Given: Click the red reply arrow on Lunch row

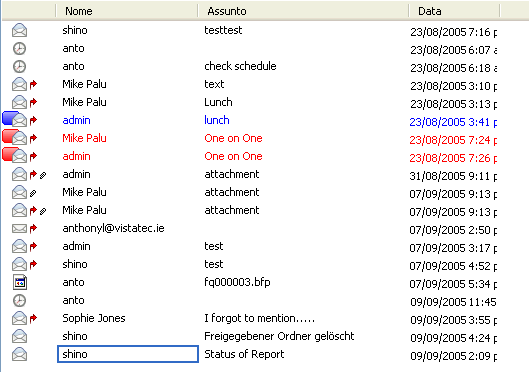Looking at the screenshot, I should [33, 102].
